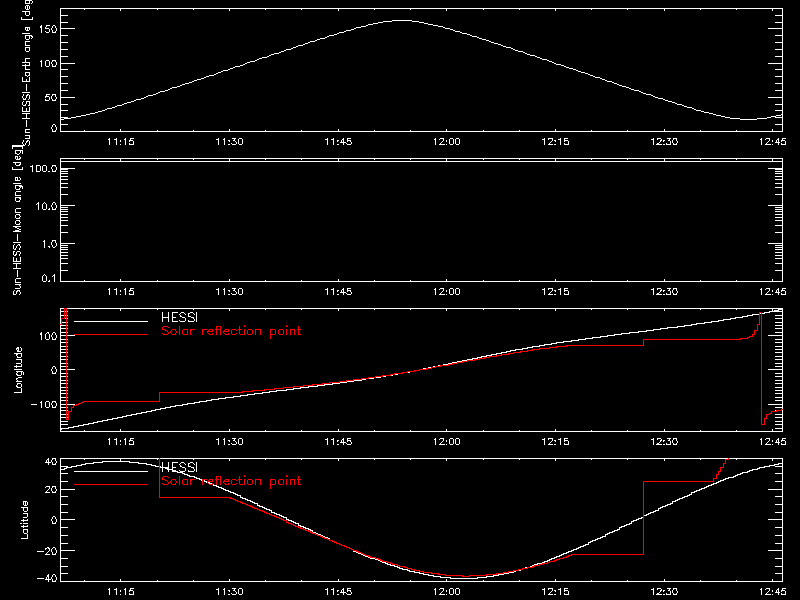The image size is (800, 600).
Task: Click the Longitude axis label
Action: 18,370
